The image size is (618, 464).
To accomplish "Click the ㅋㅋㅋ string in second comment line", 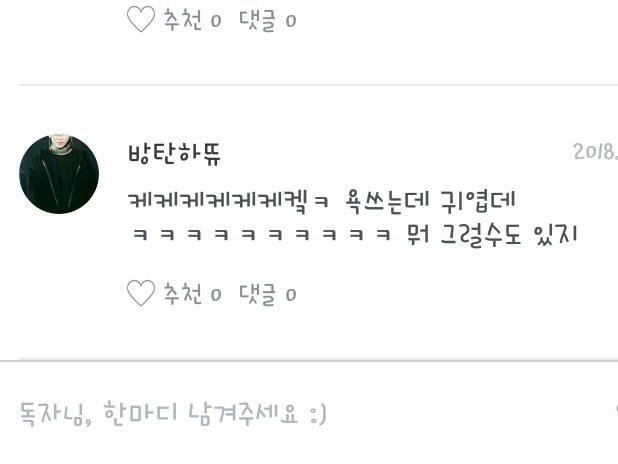I will [x=262, y=235].
